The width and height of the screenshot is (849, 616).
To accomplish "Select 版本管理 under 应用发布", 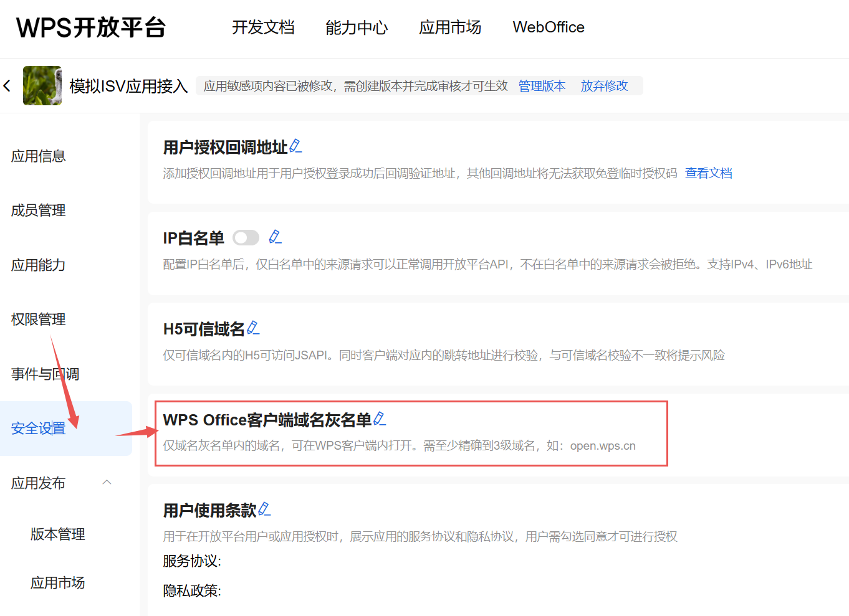I will (58, 534).
